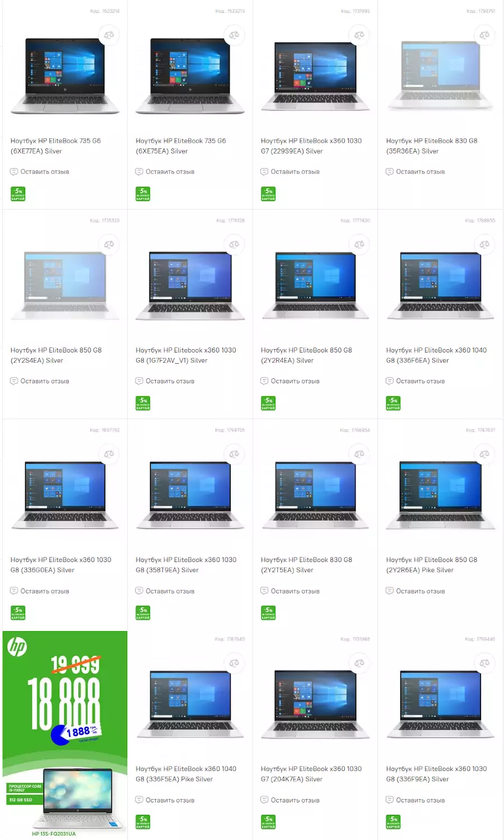This screenshot has height=840, width=504.
Task: Click -5% badge under x360 1030 G8 (336G0EA)
Action: pos(18,613)
